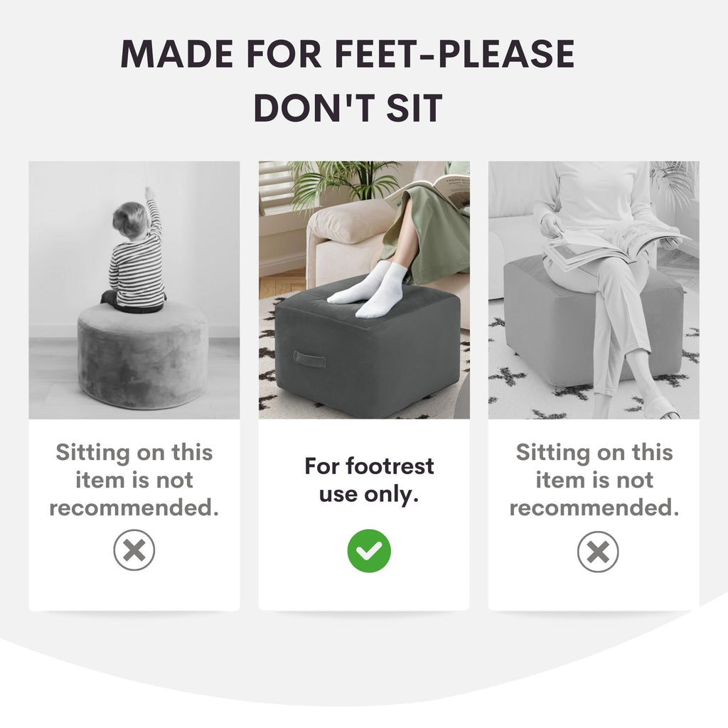This screenshot has height=728, width=728.
Task: Click the round velvet pouf in left photo
Action: pyautogui.click(x=142, y=355)
